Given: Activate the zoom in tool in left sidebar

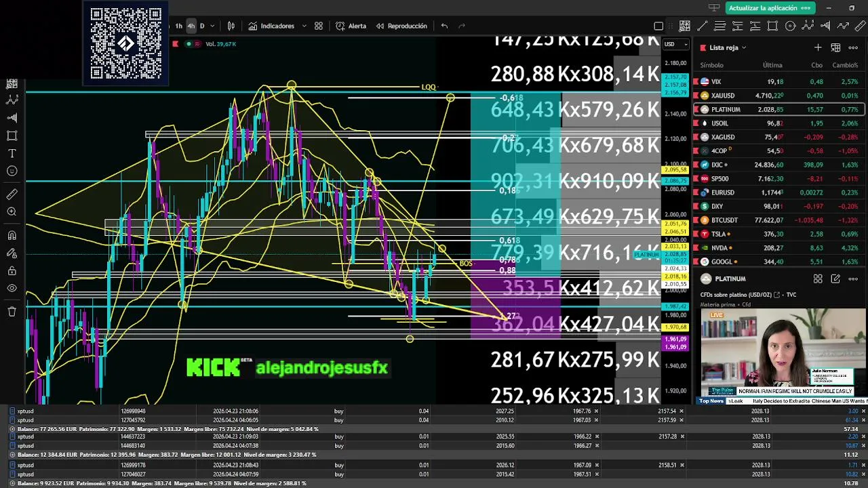Looking at the screenshot, I should point(12,212).
